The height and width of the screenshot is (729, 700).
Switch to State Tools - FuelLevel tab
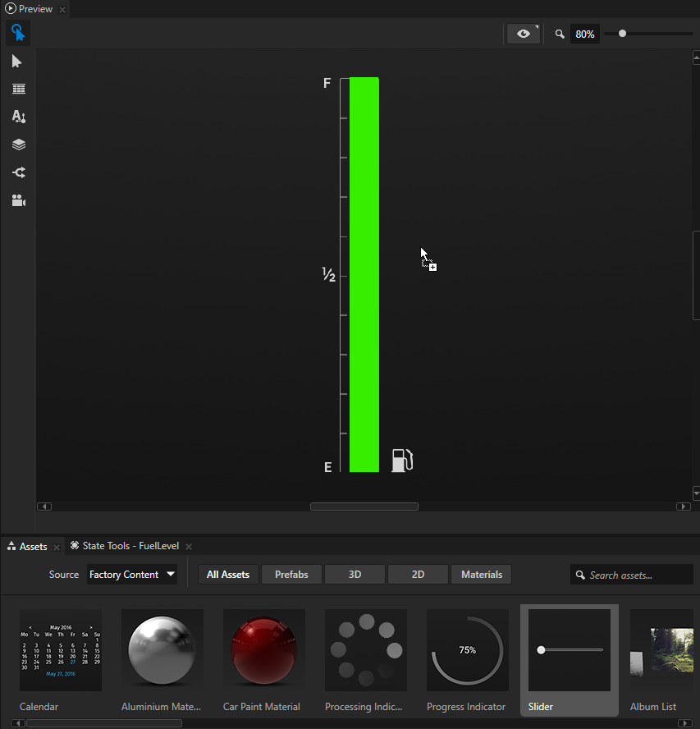pyautogui.click(x=130, y=546)
